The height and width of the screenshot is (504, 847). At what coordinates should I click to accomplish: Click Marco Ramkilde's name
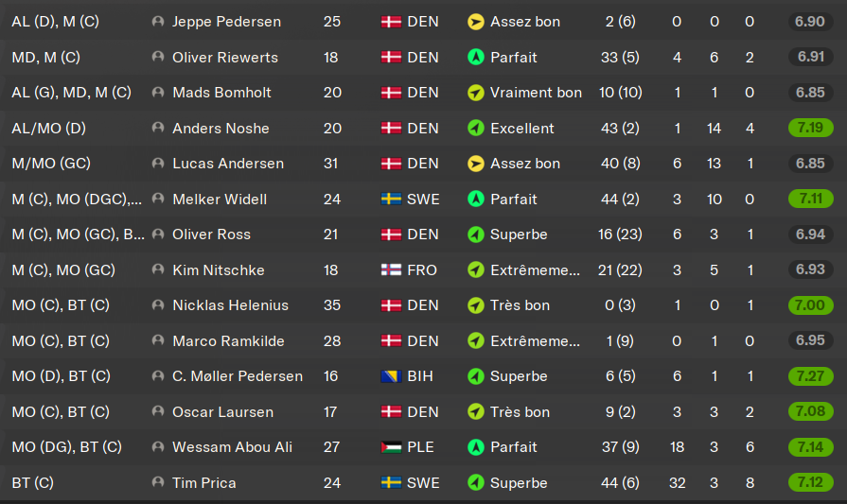click(228, 341)
